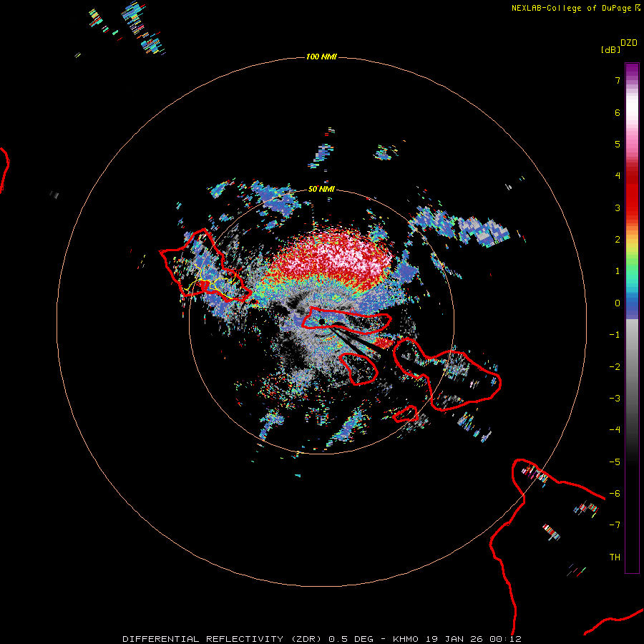This screenshot has width=644, height=644.
Task: Click the 50 NMI range ring label
Action: coord(321,190)
